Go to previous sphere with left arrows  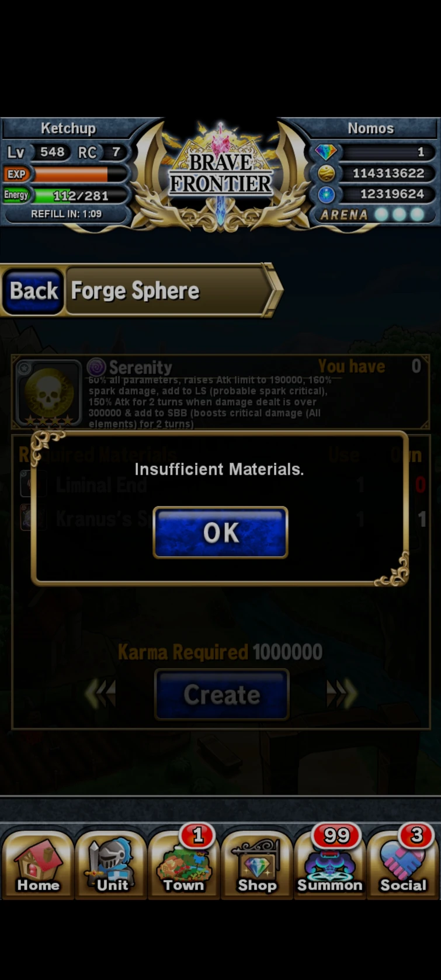click(100, 694)
